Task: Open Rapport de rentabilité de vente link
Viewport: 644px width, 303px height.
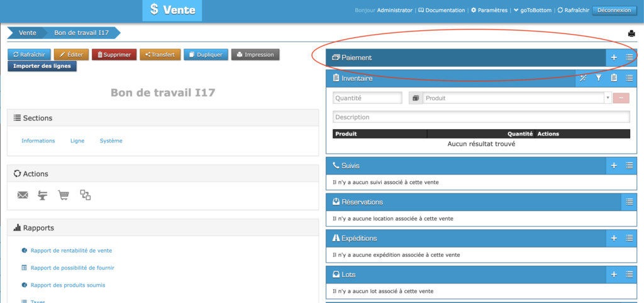Action: coord(71,251)
